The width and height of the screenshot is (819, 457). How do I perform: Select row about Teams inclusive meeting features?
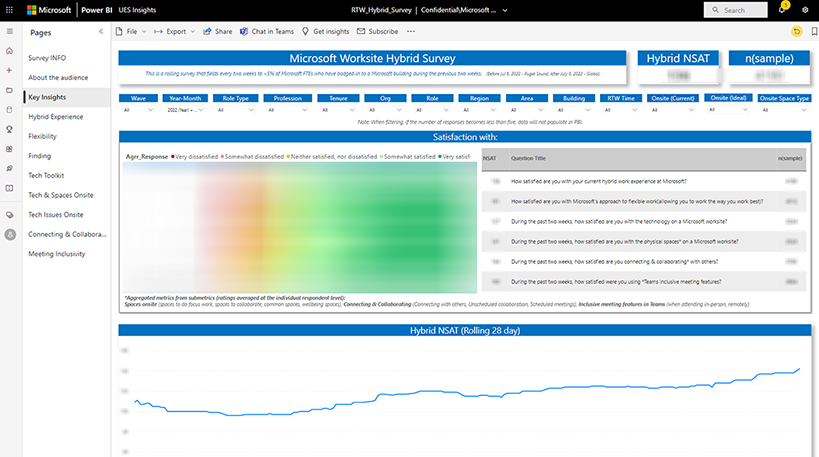pos(644,282)
